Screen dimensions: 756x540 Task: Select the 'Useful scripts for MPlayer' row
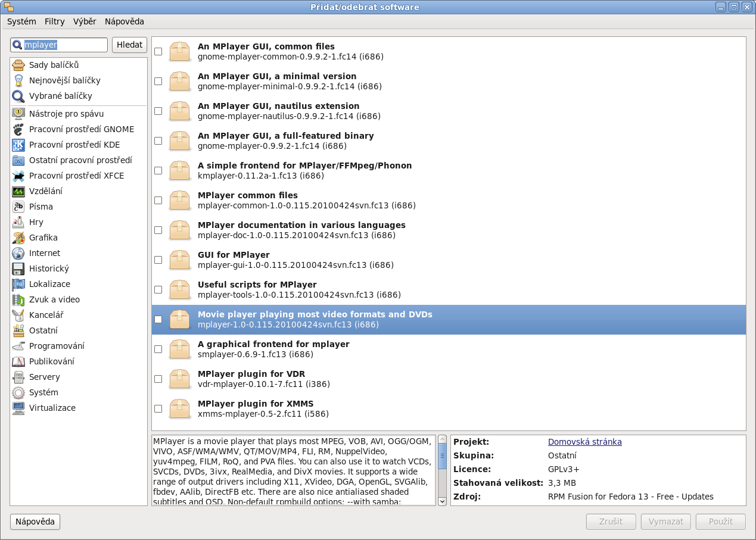[x=449, y=289]
